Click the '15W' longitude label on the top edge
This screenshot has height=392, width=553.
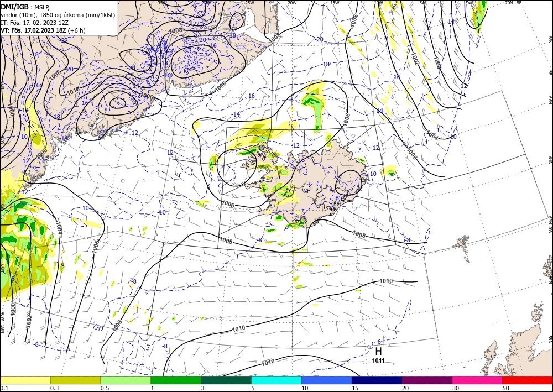335,3
